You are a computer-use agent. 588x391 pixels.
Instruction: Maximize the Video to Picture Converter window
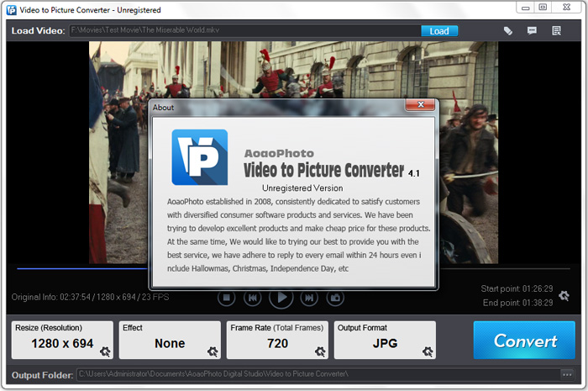pyautogui.click(x=543, y=8)
